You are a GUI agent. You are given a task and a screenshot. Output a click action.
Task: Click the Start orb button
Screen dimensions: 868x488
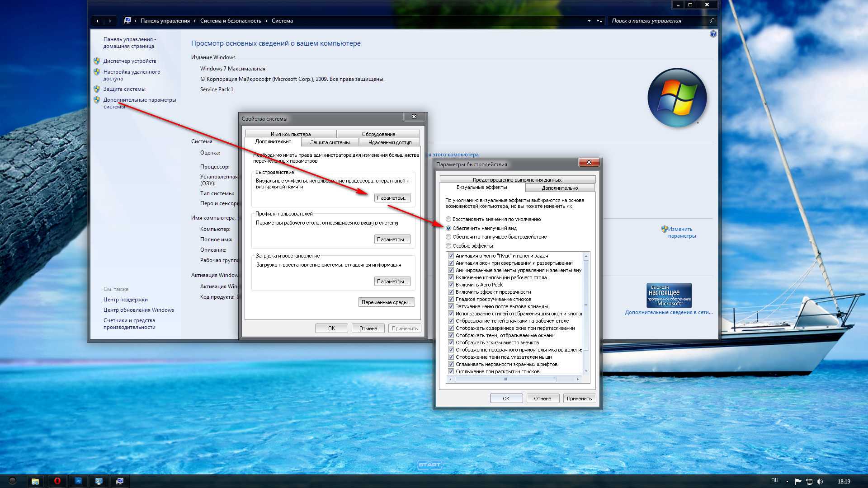[12, 481]
